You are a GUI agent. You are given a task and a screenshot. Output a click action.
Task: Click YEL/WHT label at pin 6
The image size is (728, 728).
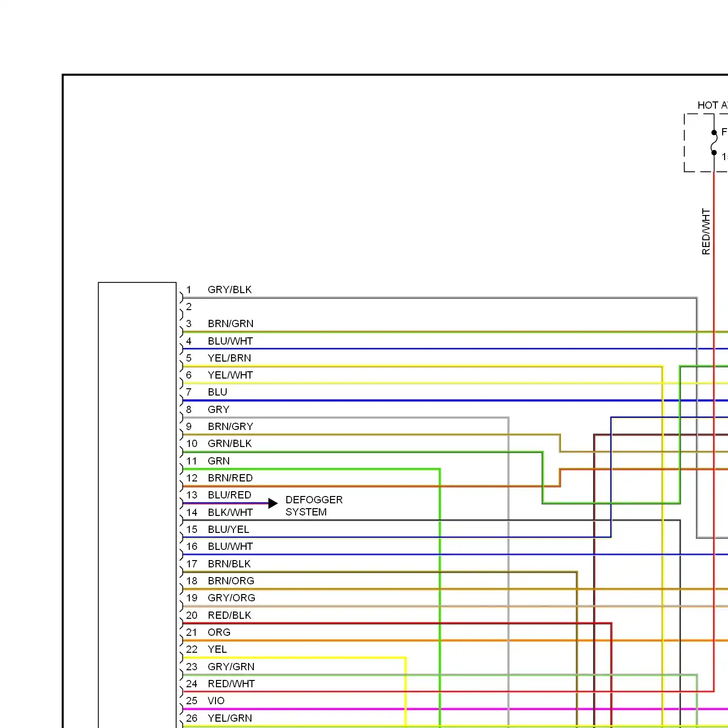[230, 375]
